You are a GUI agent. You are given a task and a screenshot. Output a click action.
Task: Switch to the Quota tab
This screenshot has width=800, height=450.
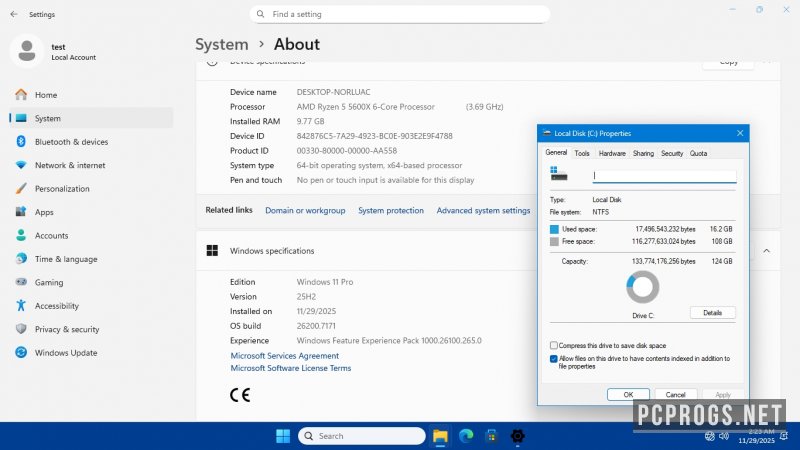click(698, 153)
